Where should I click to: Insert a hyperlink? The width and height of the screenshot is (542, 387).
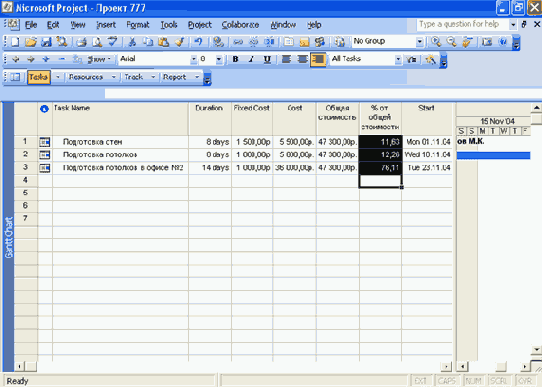click(x=218, y=42)
